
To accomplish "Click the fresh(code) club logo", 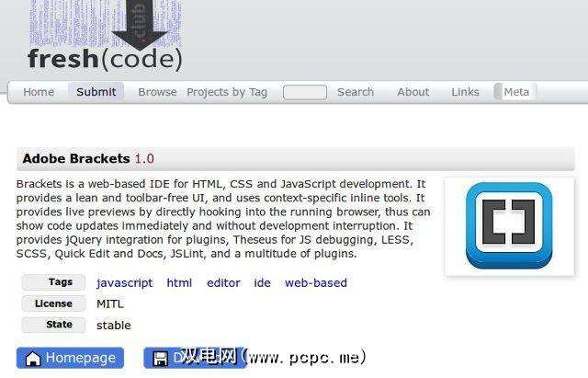I will click(105, 37).
